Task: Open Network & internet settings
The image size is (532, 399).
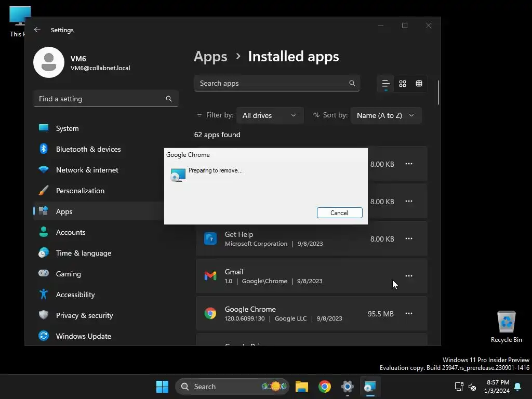Action: point(98,170)
